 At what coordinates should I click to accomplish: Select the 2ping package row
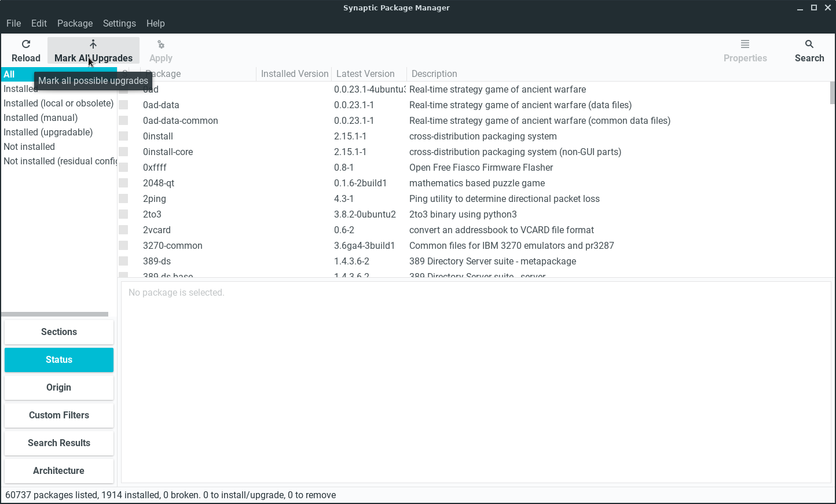[x=474, y=198]
